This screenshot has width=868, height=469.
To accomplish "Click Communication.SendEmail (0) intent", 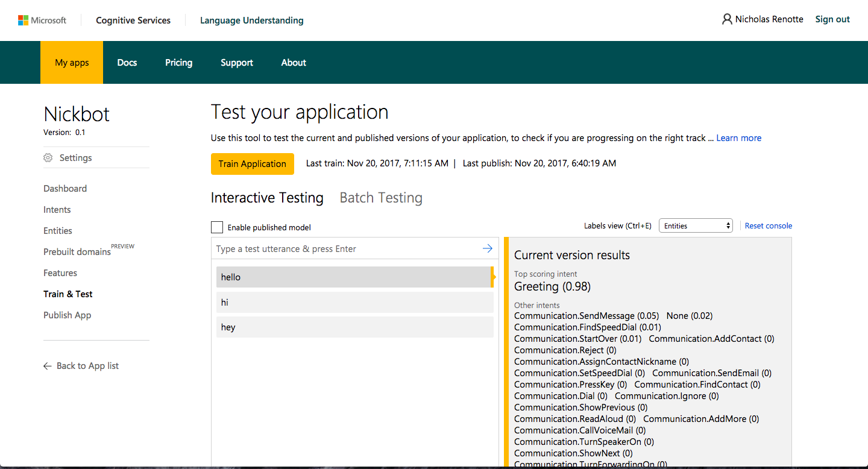I will 712,373.
